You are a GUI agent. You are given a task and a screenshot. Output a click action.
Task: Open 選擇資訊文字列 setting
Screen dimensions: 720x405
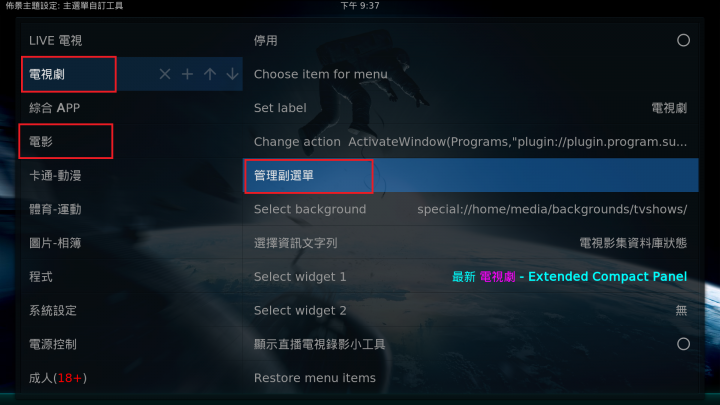click(470, 243)
